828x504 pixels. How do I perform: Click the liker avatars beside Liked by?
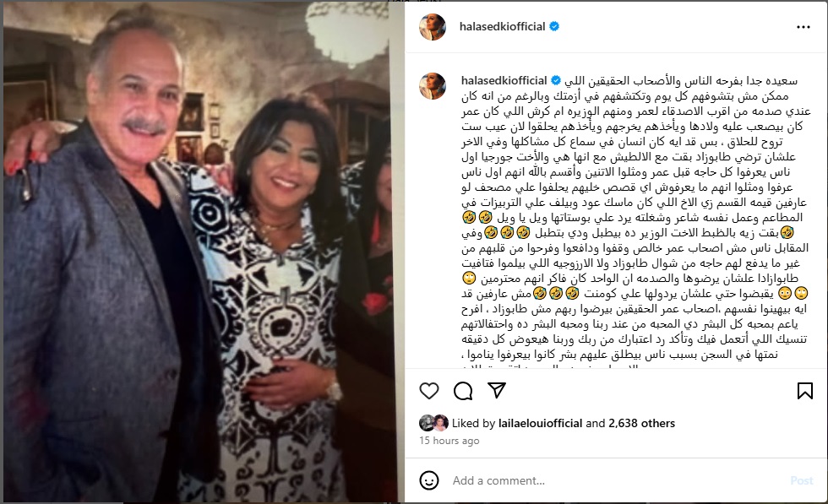(x=433, y=423)
